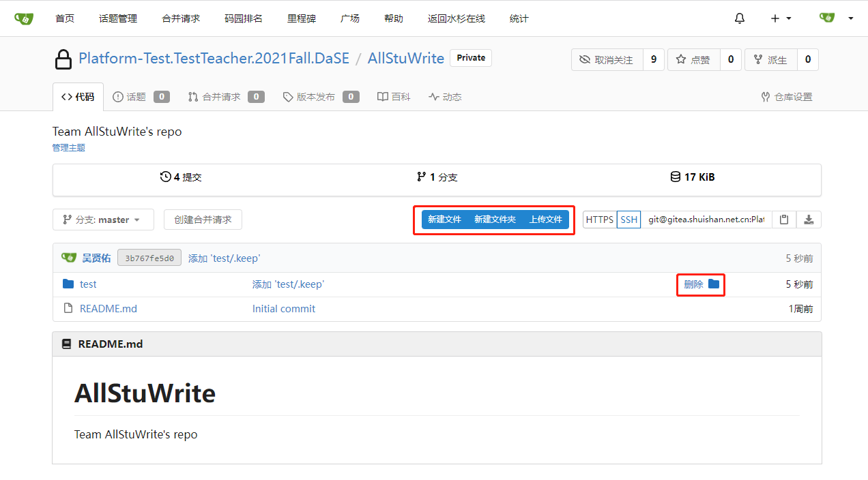Screen dimensions: 868x480
Task: Open the 1 分支 branches link
Action: pyautogui.click(x=437, y=177)
